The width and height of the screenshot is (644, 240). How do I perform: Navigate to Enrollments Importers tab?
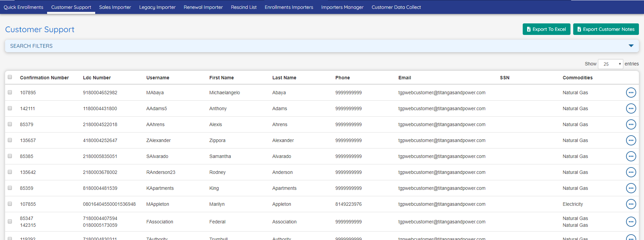[x=289, y=7]
